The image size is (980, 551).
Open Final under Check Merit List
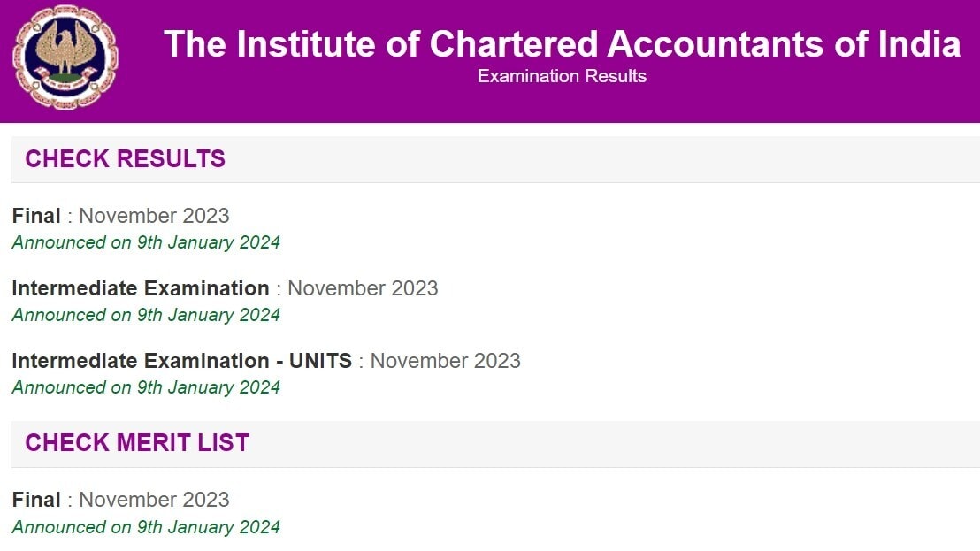(36, 500)
